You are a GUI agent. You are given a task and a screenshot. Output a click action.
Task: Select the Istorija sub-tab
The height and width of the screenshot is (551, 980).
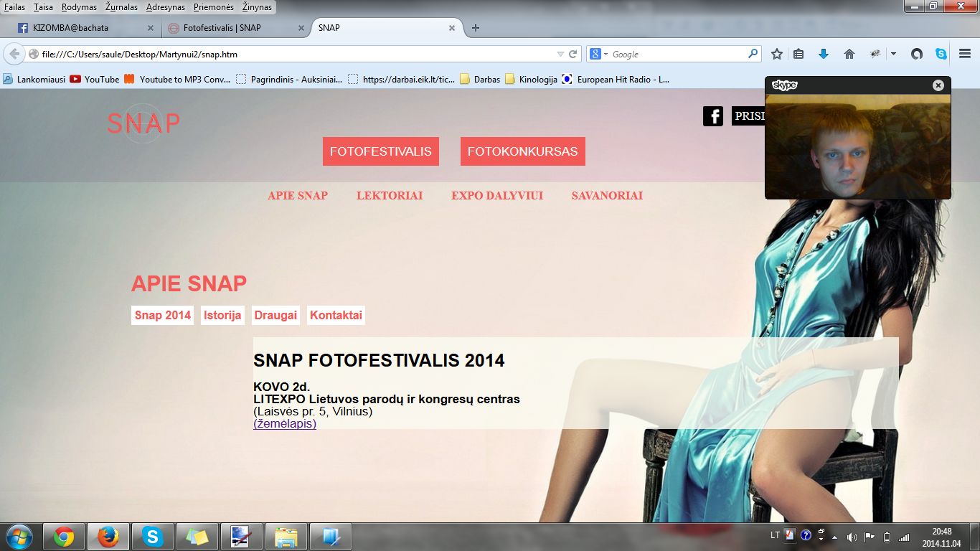[x=222, y=316]
